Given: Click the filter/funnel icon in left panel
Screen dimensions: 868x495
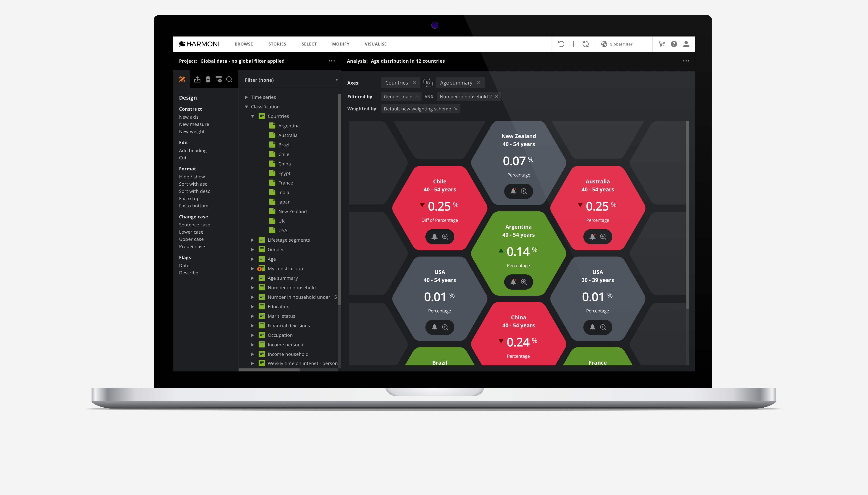Looking at the screenshot, I should (x=218, y=79).
